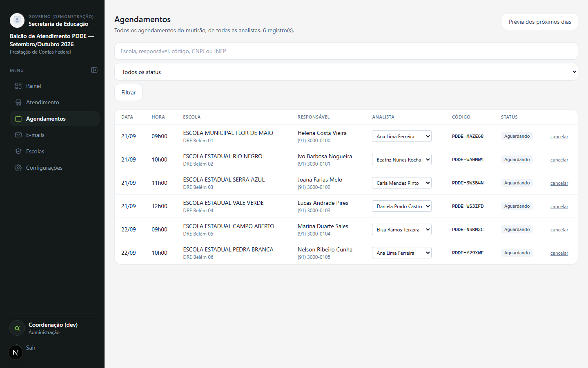Click the Atendimento desk icon

click(18, 102)
